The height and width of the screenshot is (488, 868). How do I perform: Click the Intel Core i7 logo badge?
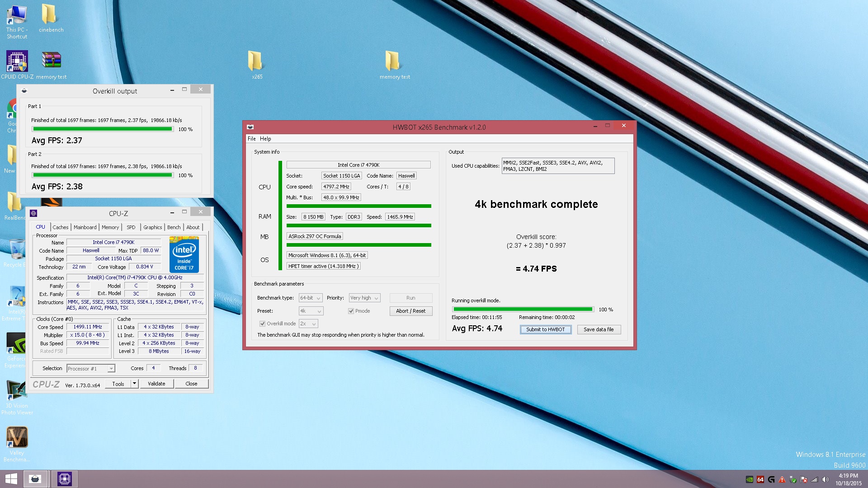click(184, 255)
